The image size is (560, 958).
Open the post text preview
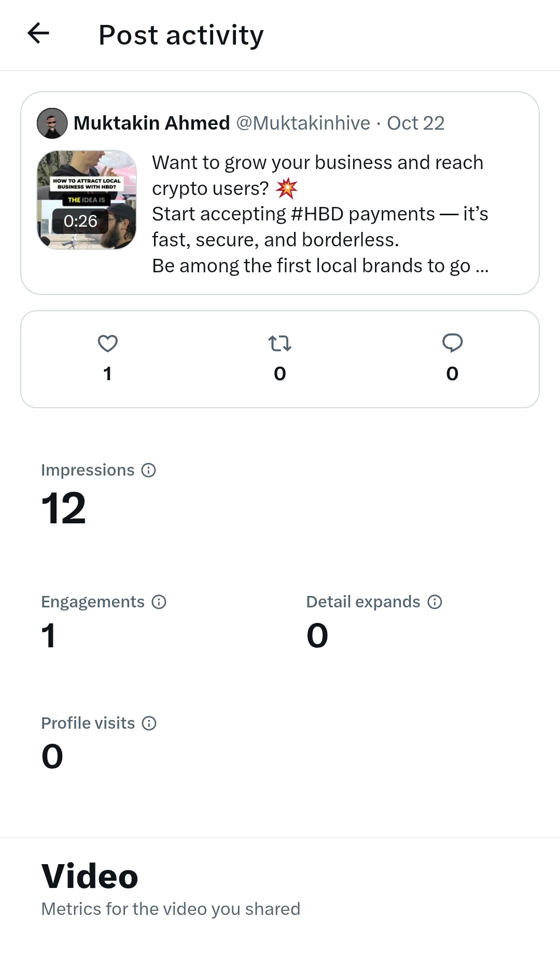[320, 214]
